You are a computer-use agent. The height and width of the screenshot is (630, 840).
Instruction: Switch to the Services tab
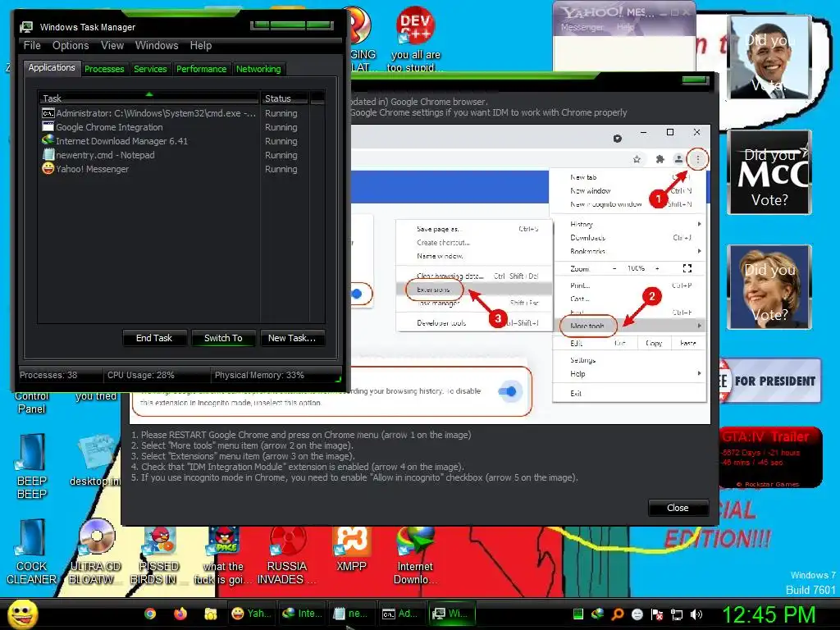(x=150, y=69)
